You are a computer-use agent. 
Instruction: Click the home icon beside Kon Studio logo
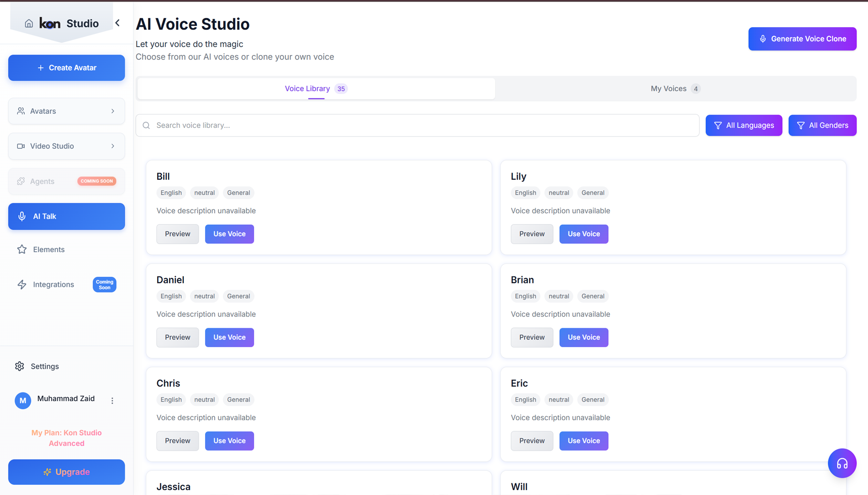click(29, 24)
